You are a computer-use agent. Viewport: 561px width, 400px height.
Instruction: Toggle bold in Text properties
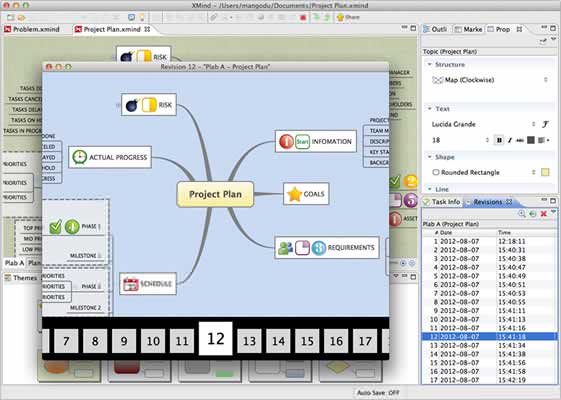coord(499,140)
